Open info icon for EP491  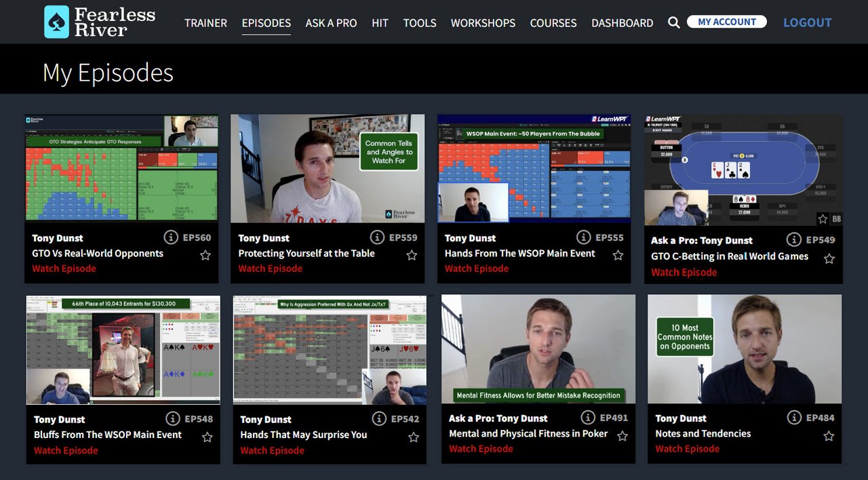588,417
